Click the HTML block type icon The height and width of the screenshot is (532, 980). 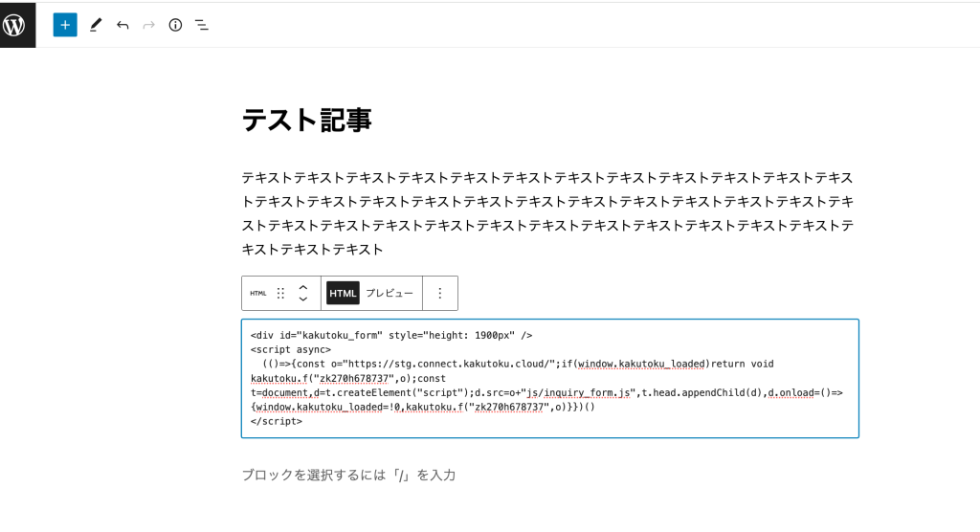(258, 294)
